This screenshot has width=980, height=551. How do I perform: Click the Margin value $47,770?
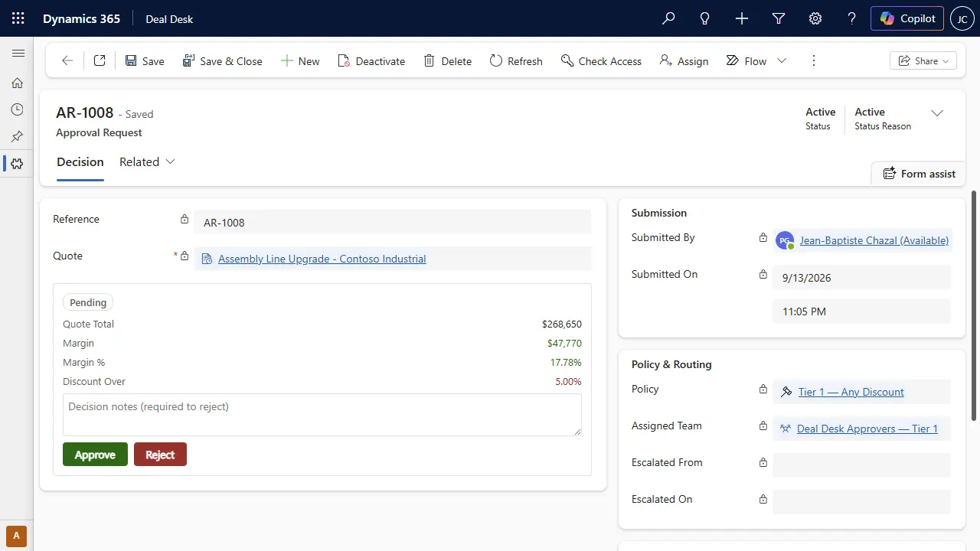(x=564, y=344)
